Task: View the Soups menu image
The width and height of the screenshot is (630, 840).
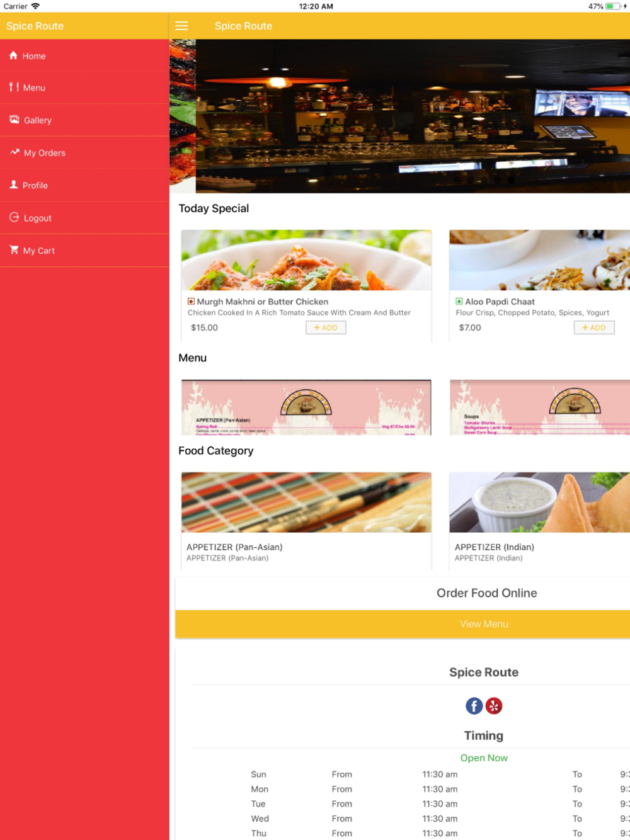Action: pos(539,407)
